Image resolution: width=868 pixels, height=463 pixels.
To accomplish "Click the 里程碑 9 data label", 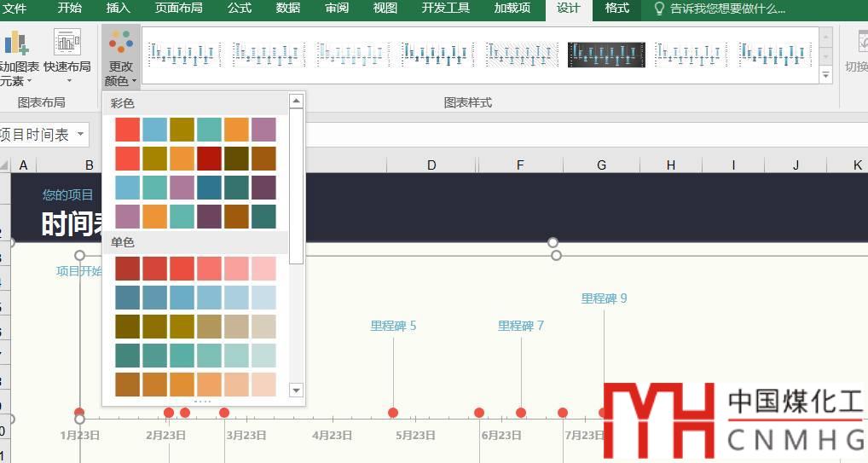I will click(604, 298).
